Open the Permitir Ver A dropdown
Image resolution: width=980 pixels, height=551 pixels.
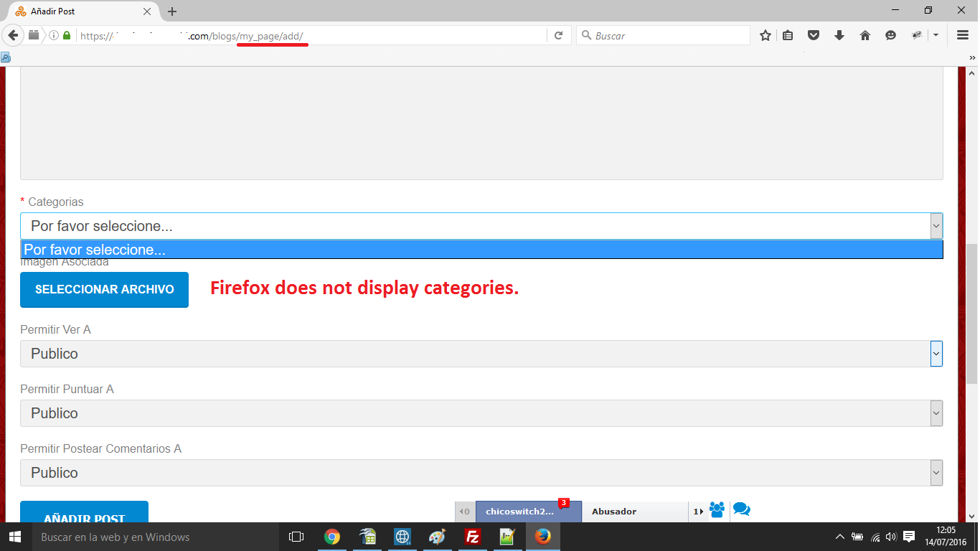(x=481, y=354)
